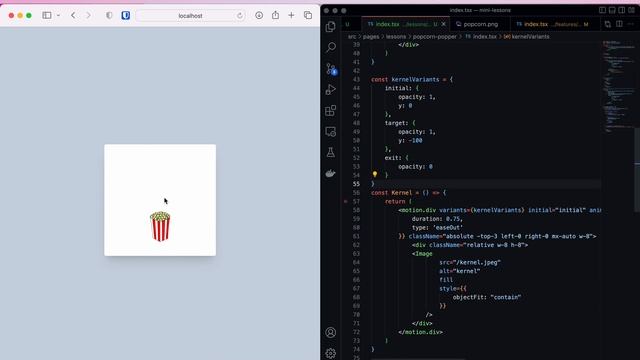
Task: Open the Bitwarden extension in Safari
Action: point(126,16)
